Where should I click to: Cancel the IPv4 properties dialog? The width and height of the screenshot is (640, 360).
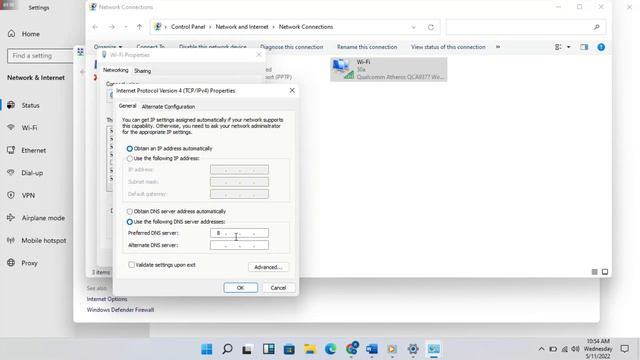(278, 288)
